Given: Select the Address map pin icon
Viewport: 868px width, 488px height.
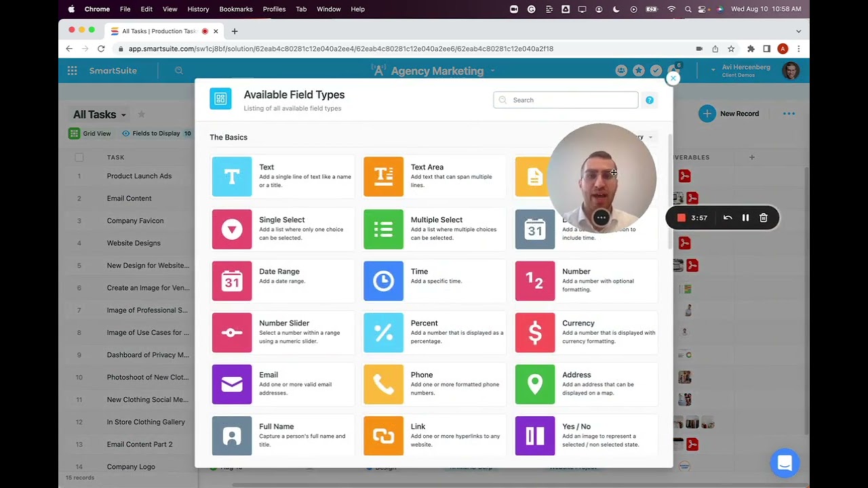Looking at the screenshot, I should (x=535, y=384).
